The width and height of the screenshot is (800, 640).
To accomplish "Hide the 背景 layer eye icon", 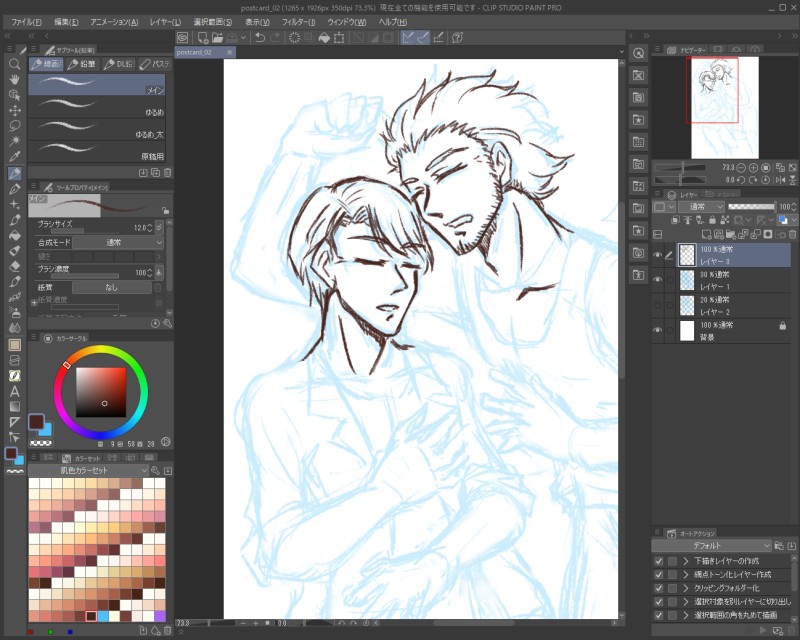I will 658,330.
